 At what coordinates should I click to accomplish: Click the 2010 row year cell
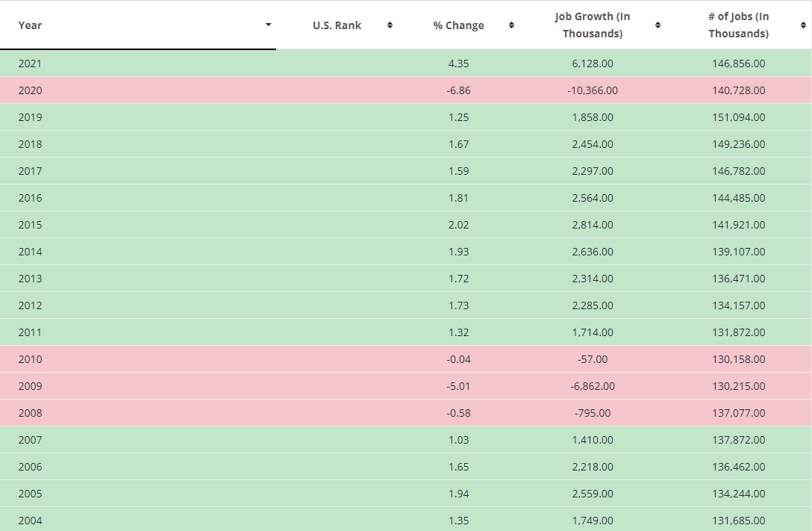pos(30,359)
